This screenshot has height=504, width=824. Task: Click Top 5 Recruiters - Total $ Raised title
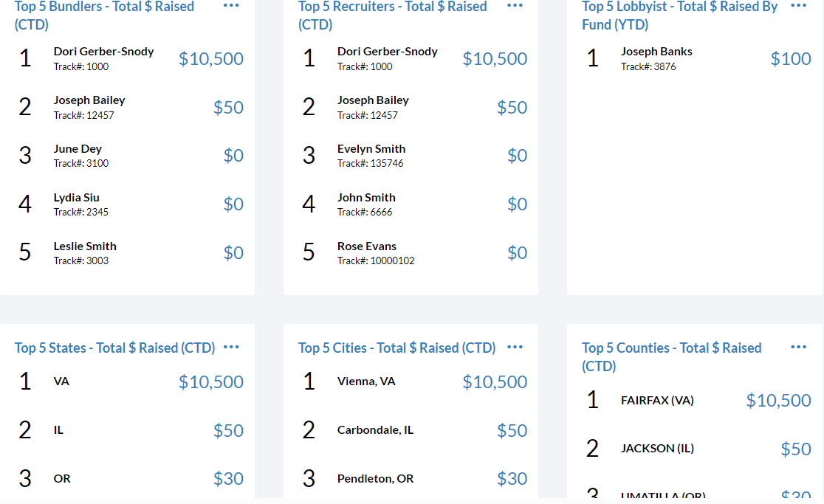(x=393, y=15)
